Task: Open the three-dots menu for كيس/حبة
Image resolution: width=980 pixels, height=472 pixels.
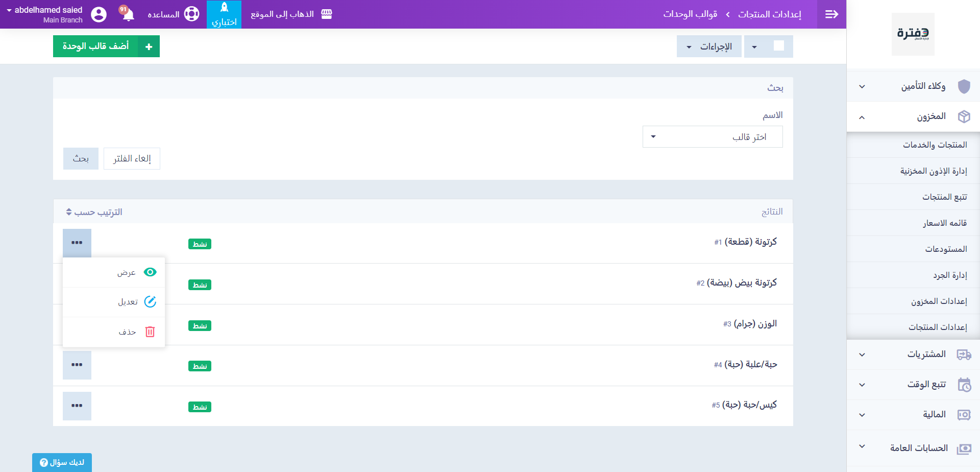Action: [x=77, y=406]
